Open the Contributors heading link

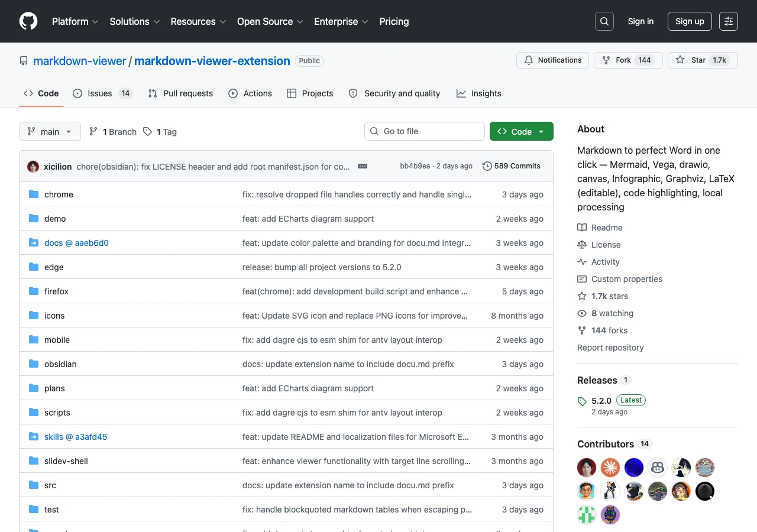click(614, 444)
